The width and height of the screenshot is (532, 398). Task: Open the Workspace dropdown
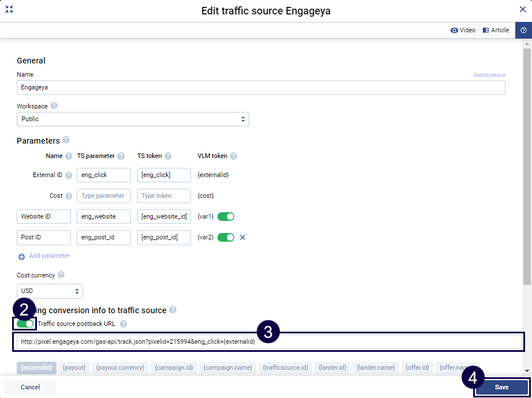(133, 119)
